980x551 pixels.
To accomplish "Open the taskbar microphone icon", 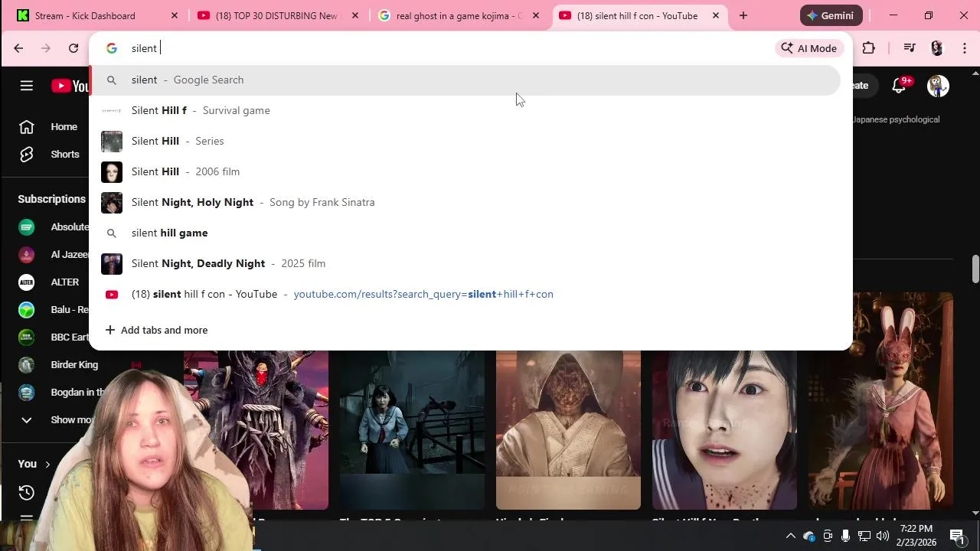I will pos(846,536).
